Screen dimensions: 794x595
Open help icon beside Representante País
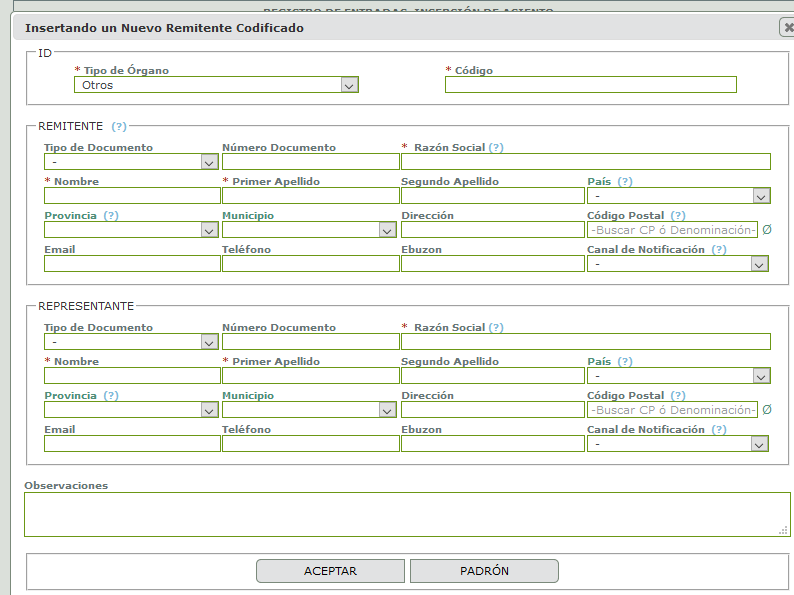(x=625, y=362)
